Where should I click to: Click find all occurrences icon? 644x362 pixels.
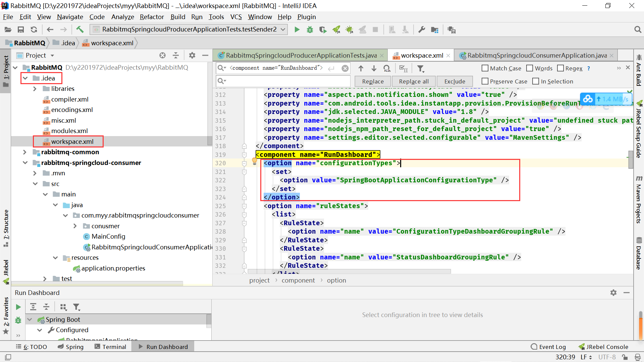click(387, 68)
